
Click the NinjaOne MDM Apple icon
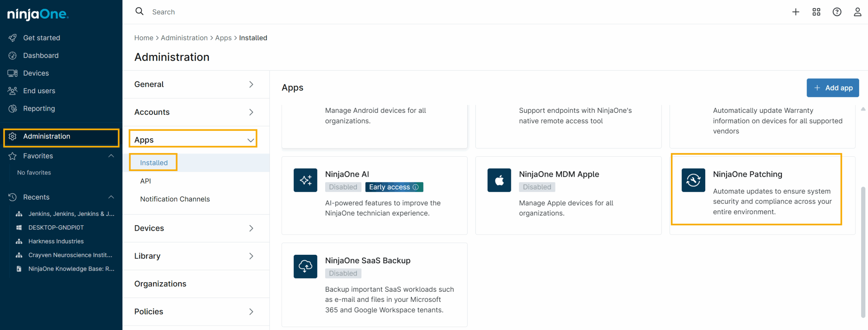coord(499,180)
